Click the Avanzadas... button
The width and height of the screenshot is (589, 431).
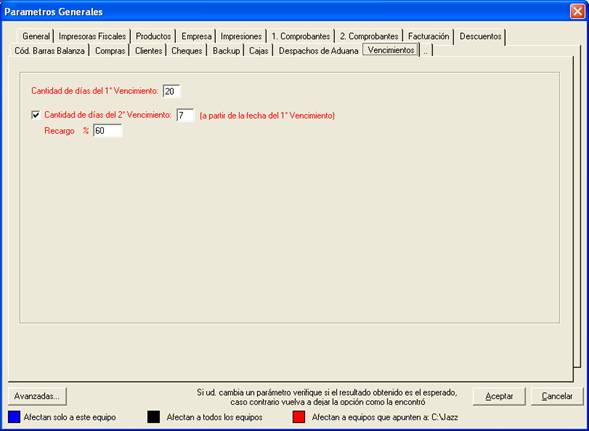(37, 396)
